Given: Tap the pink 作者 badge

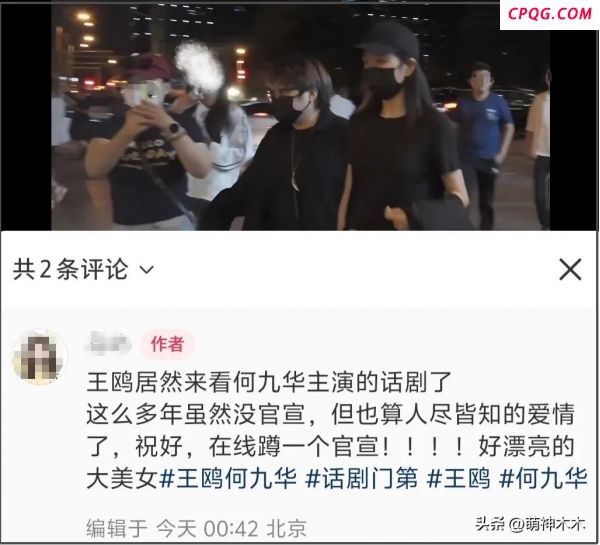Looking at the screenshot, I should 167,344.
